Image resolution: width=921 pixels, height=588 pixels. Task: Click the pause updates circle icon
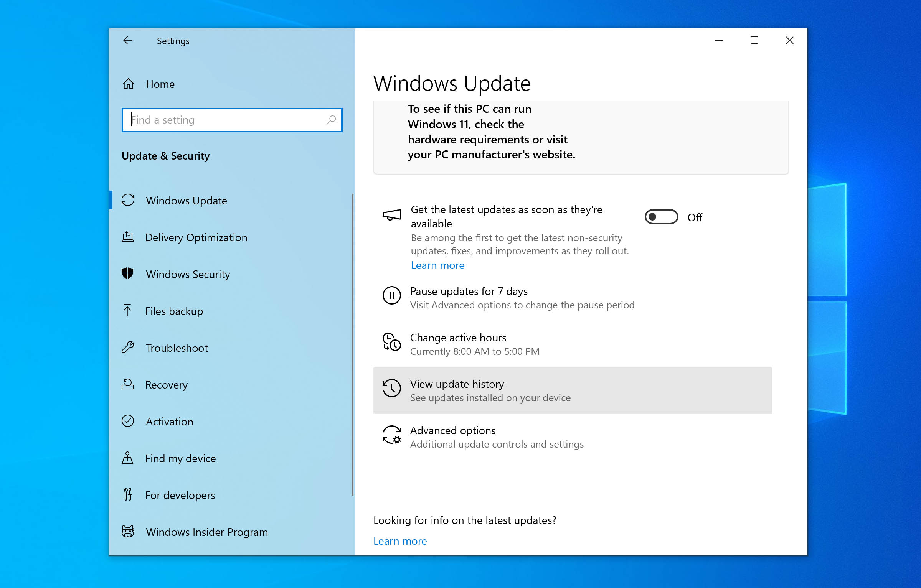392,295
